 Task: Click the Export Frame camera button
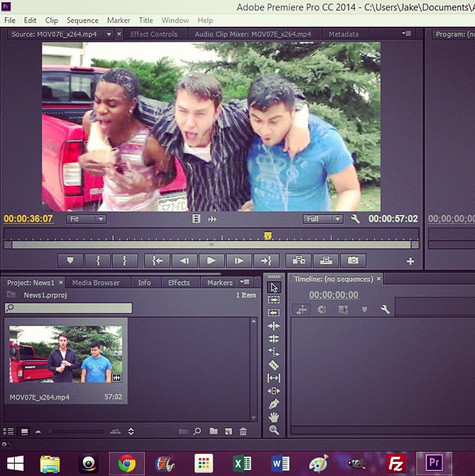pos(353,260)
